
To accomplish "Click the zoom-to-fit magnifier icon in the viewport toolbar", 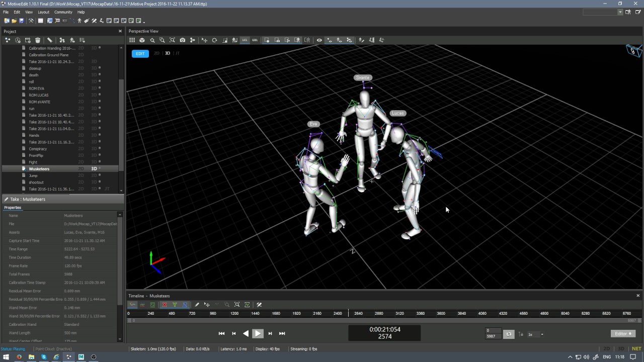I will 172,40.
